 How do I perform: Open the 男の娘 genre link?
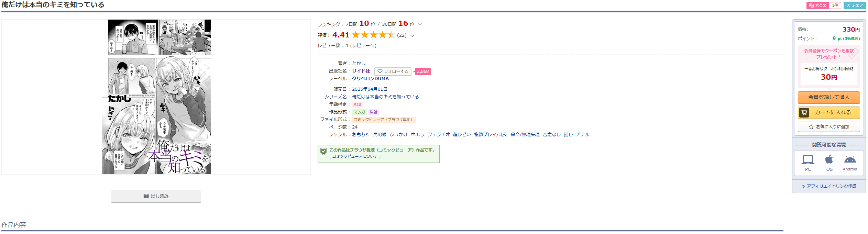[x=380, y=134]
